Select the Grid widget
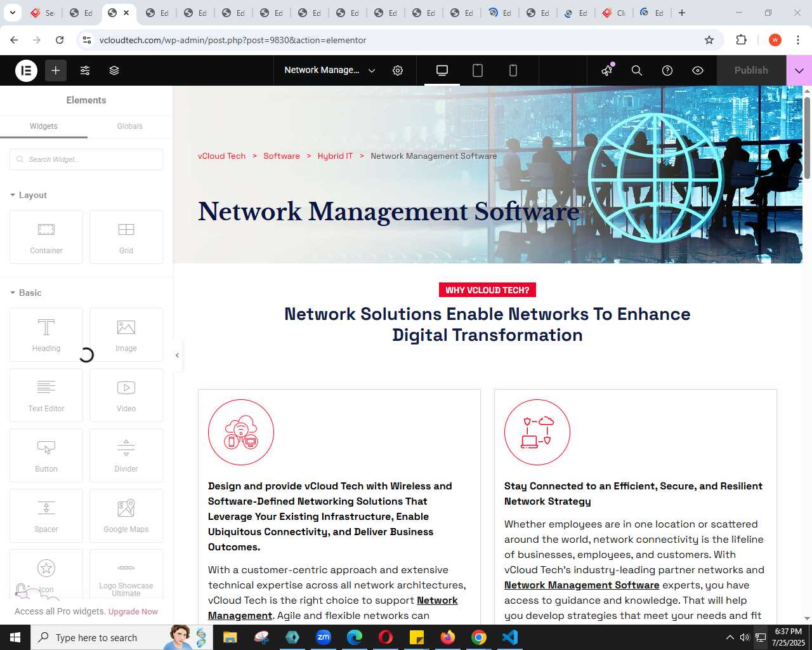 pyautogui.click(x=126, y=237)
